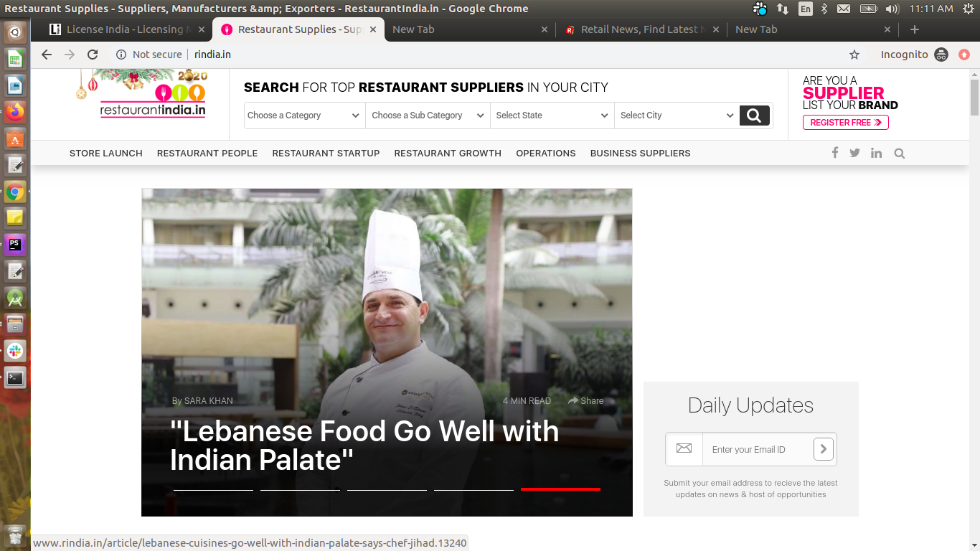Click the search icon in the navigation bar

coord(900,153)
